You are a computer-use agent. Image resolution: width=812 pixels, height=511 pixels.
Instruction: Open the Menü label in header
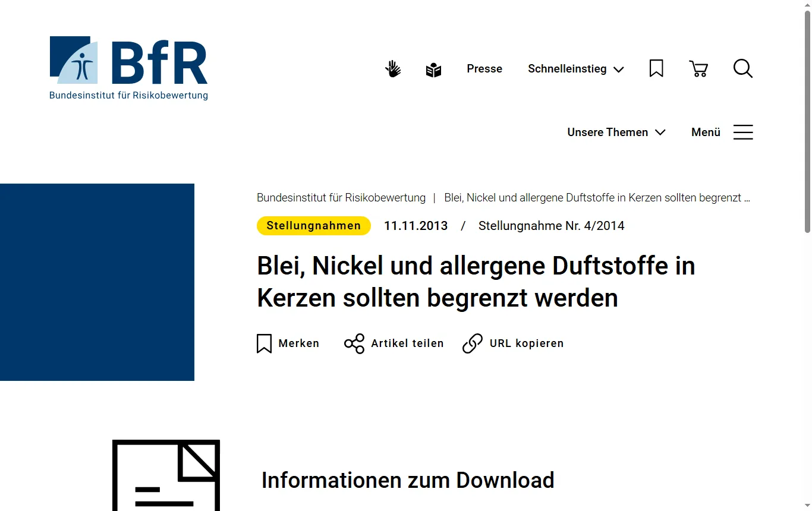click(x=706, y=132)
